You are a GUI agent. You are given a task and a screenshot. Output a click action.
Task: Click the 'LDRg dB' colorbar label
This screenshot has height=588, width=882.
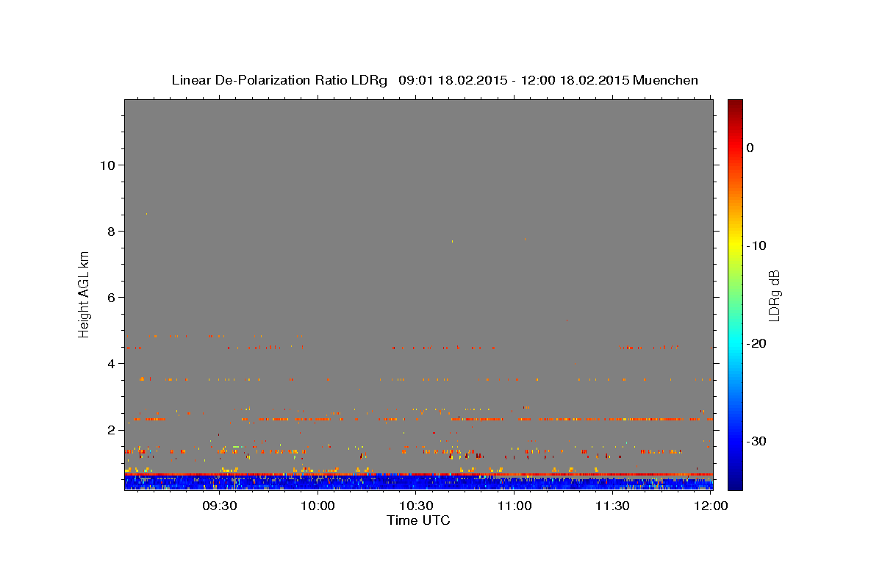tap(774, 295)
